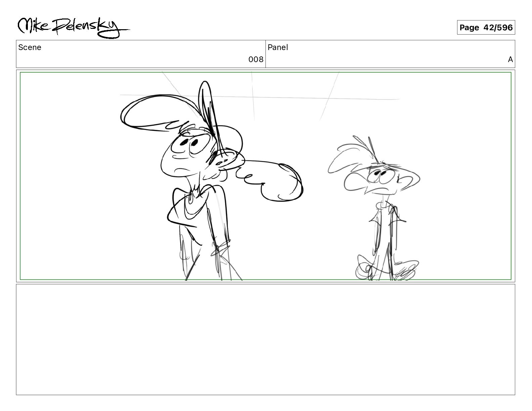Viewport: 532px width, 411px height.
Task: Select the Scene label
Action: click(30, 47)
